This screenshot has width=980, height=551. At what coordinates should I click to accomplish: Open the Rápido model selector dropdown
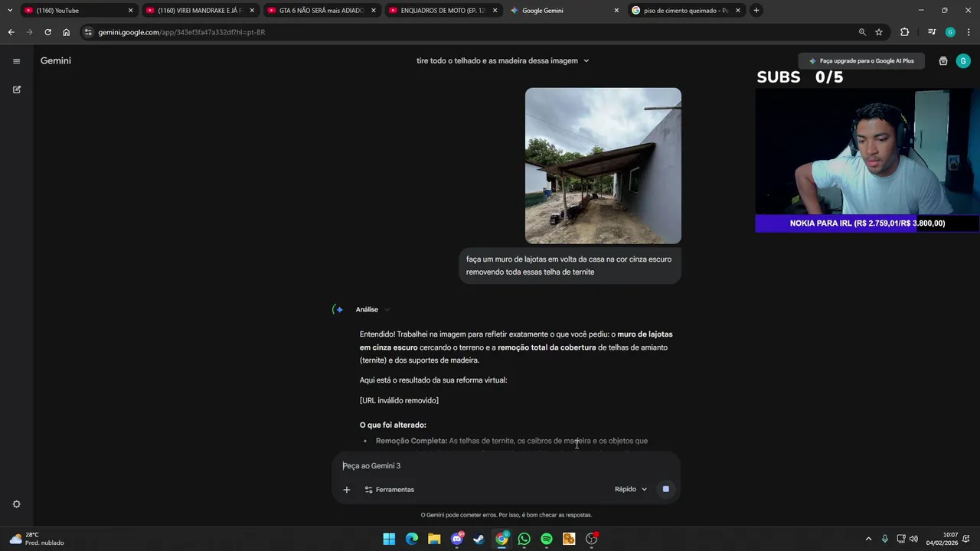631,489
